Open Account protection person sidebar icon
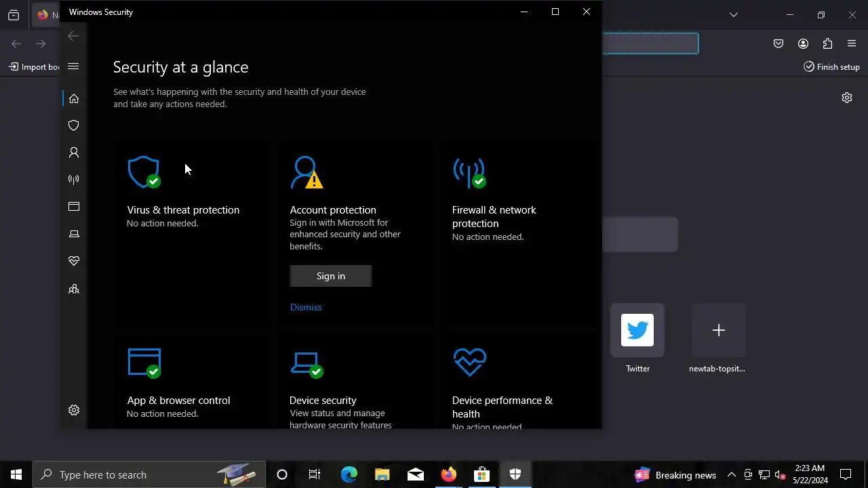Screen dimensions: 868x488 (x=74, y=152)
